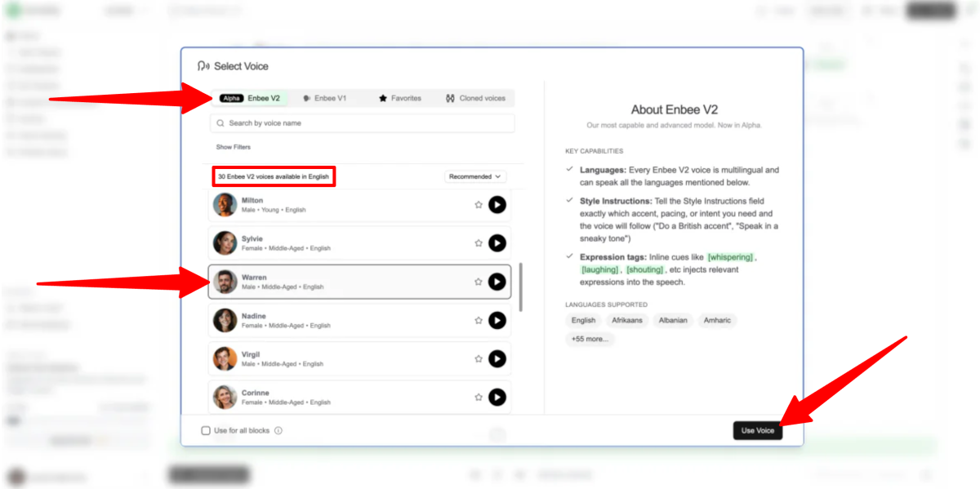Click the [laughing] expression tag
980x489 pixels.
(x=600, y=269)
